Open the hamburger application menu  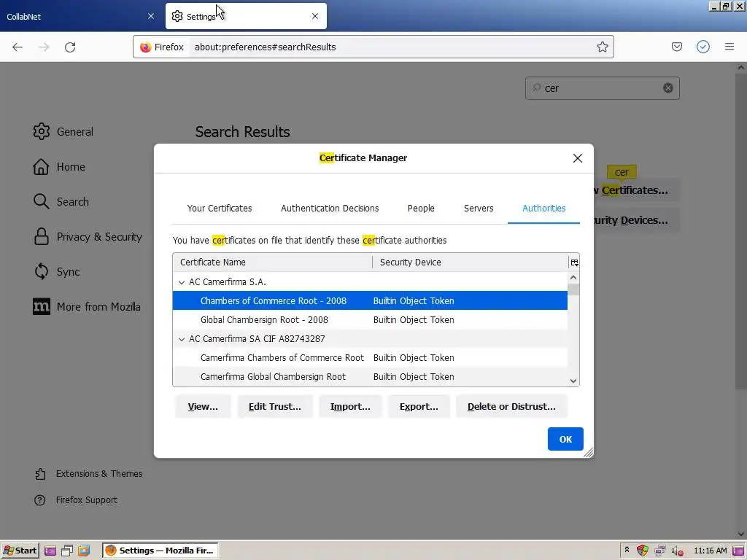point(729,47)
